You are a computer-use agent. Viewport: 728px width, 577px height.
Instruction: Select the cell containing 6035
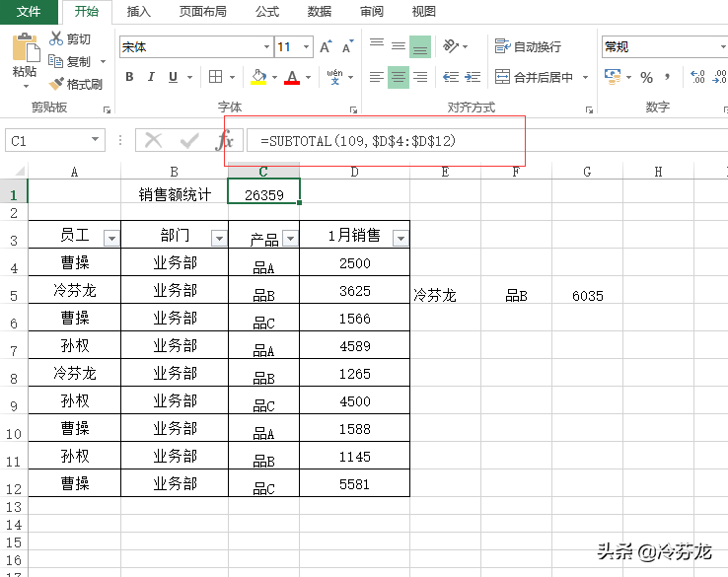point(587,290)
